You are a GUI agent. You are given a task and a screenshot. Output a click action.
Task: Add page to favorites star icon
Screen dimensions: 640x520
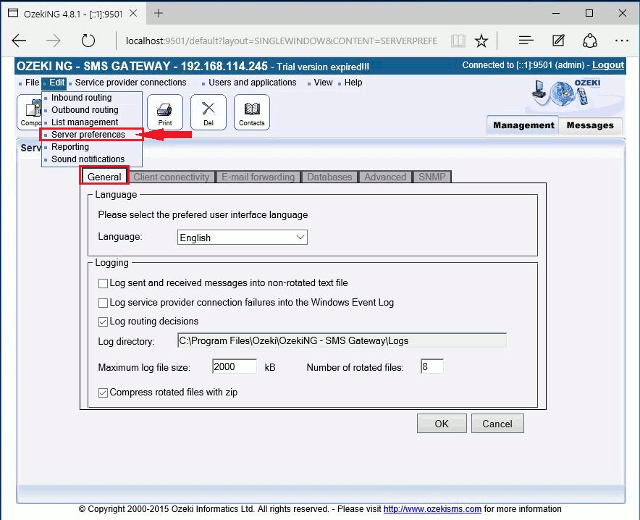(x=481, y=40)
